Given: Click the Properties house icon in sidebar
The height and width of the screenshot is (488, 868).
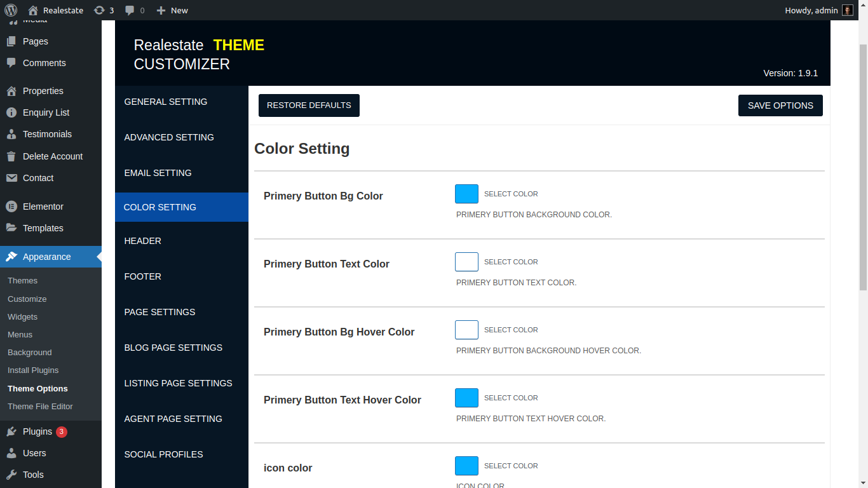Looking at the screenshot, I should coord(11,91).
